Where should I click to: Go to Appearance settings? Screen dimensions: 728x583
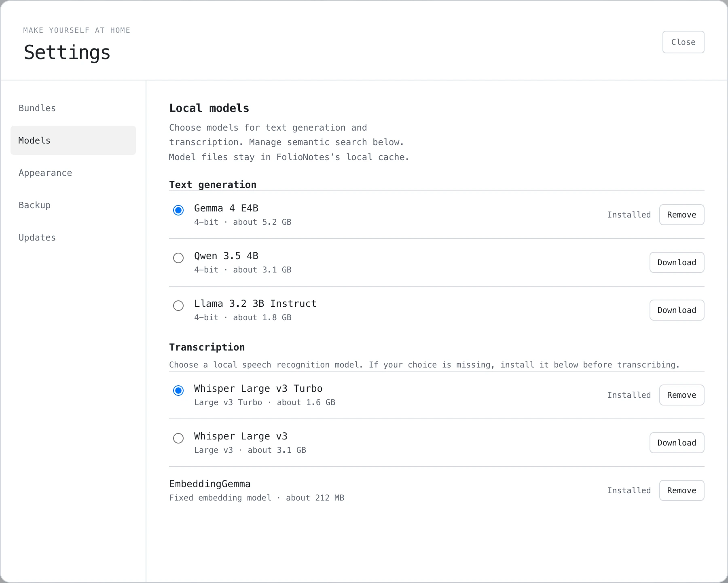pos(73,173)
